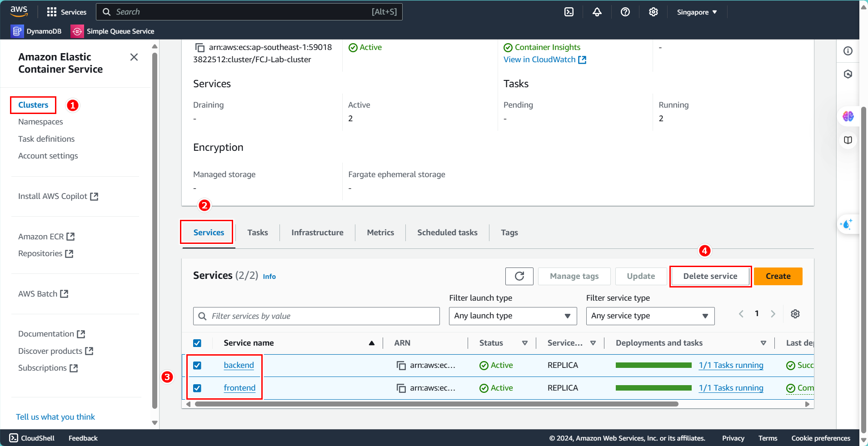Open the frontend service link
Viewport: 868px width, 446px height.
(x=239, y=388)
